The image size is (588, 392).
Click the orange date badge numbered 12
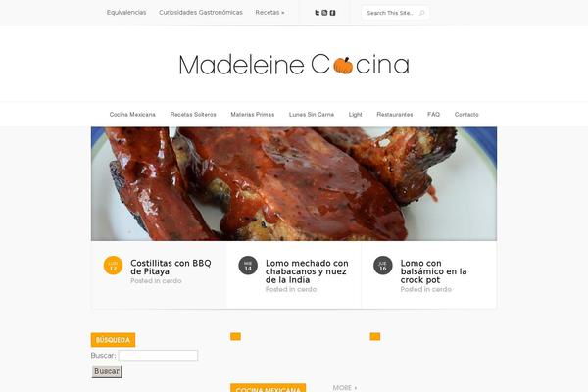click(x=113, y=266)
